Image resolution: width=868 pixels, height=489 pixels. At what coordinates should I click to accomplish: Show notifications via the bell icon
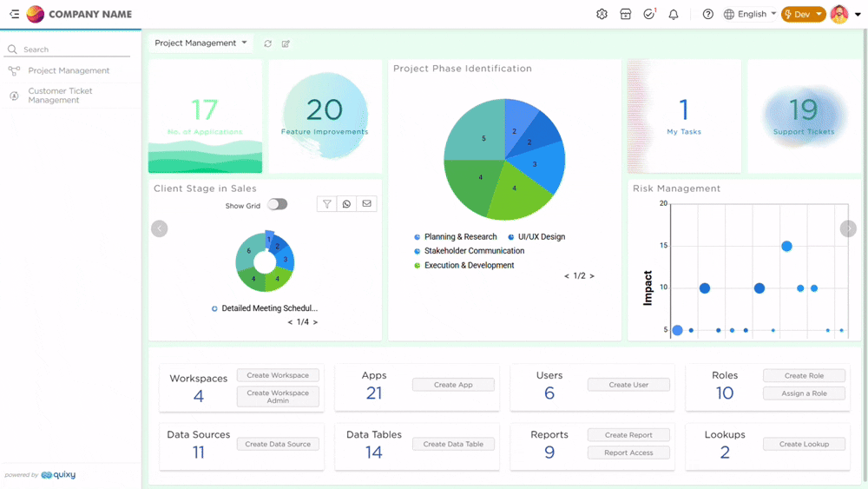point(674,14)
